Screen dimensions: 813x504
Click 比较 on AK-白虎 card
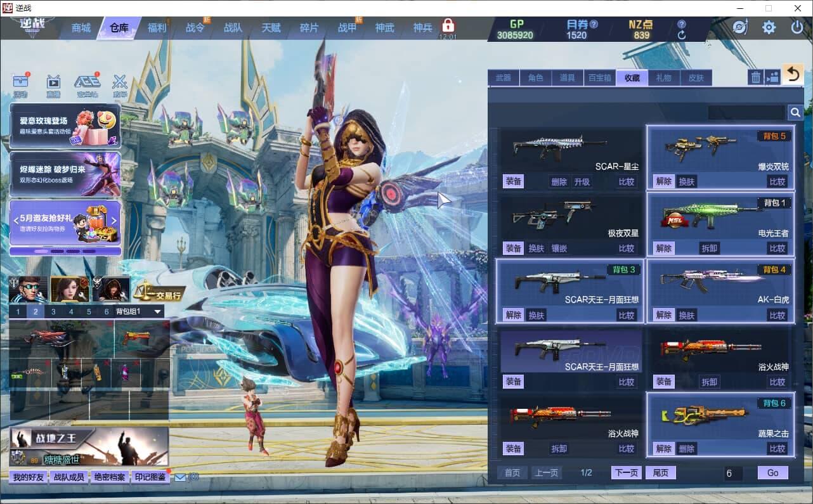tap(777, 315)
